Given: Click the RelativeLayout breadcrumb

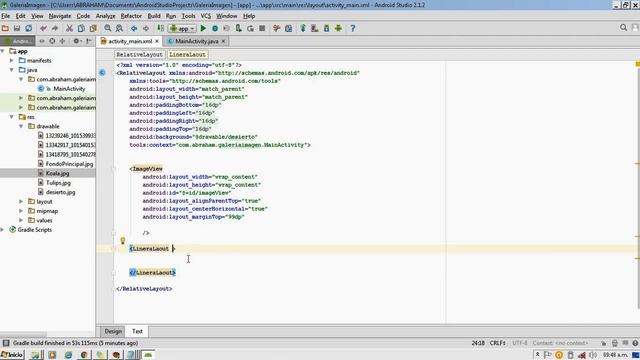Looking at the screenshot, I should [139, 54].
